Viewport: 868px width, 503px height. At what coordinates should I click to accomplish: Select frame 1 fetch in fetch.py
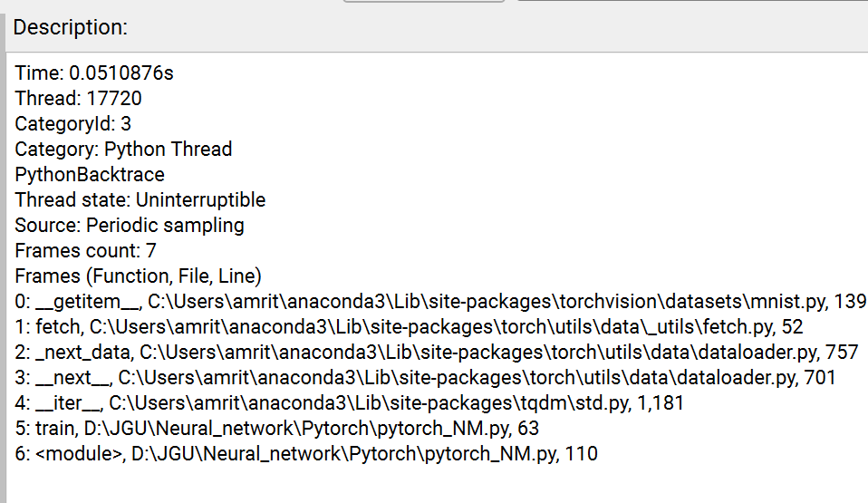click(408, 327)
